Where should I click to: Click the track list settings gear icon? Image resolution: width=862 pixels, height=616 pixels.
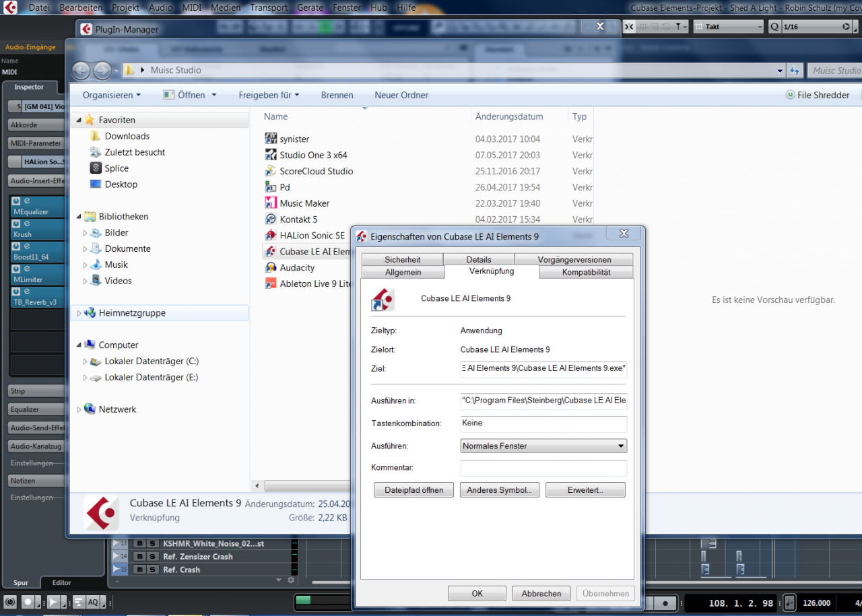291,580
